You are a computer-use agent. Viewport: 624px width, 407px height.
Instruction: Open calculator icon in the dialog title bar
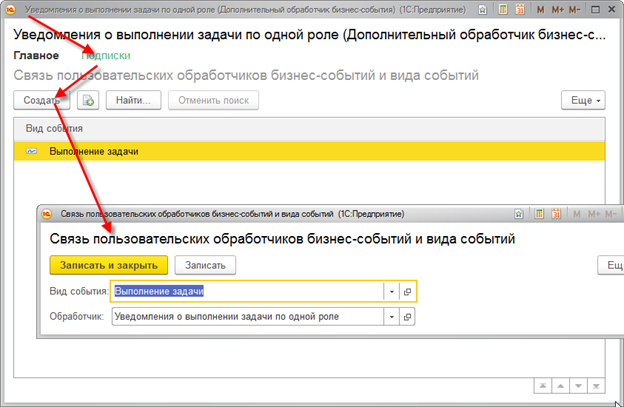[538, 213]
